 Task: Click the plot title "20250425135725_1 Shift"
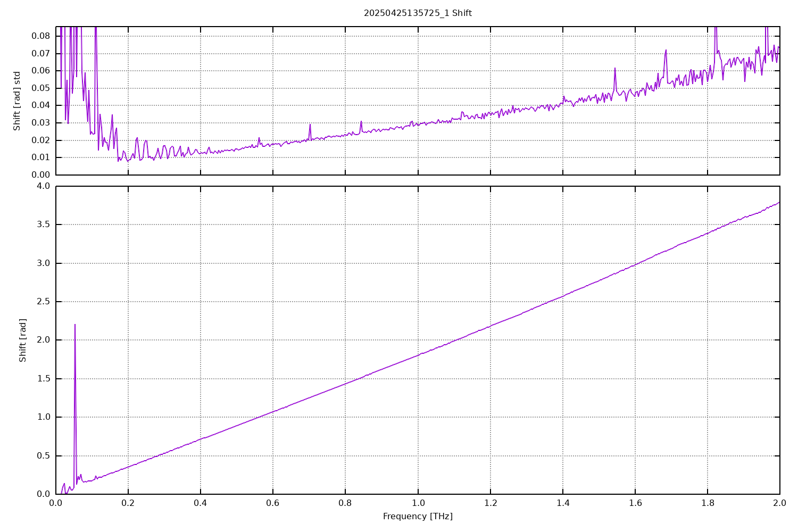[x=418, y=13]
